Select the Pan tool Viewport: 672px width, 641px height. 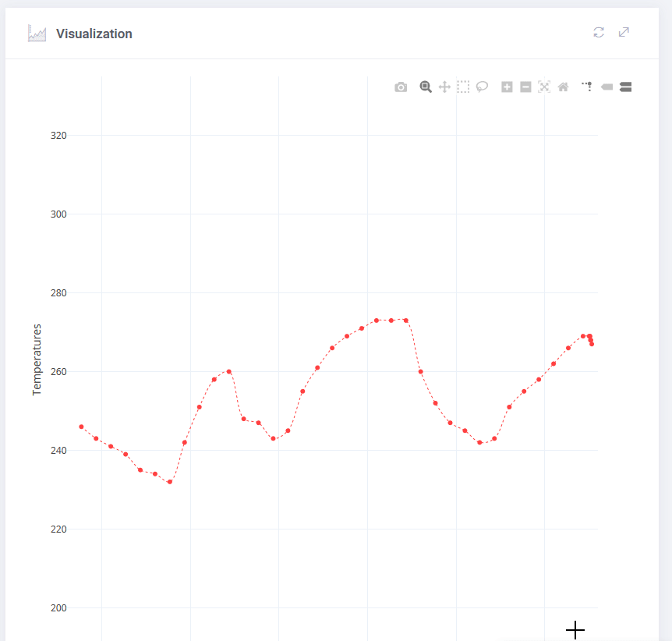[x=444, y=87]
